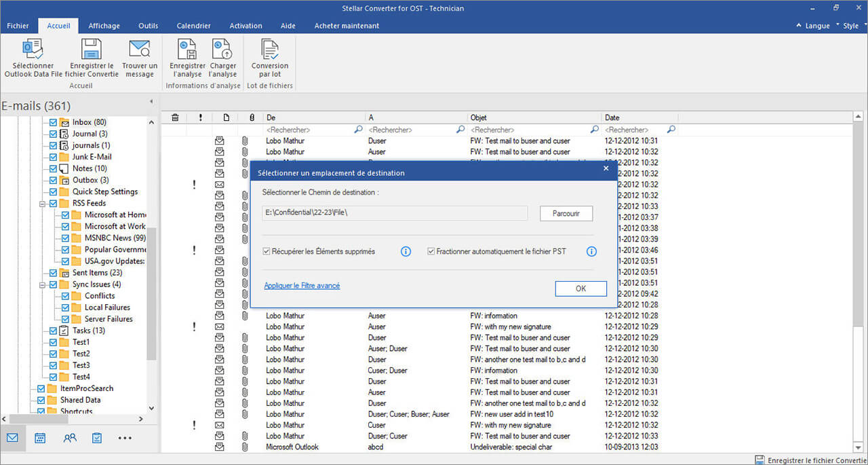The height and width of the screenshot is (465, 868).
Task: Click search magnifier in Date filter
Action: [671, 129]
